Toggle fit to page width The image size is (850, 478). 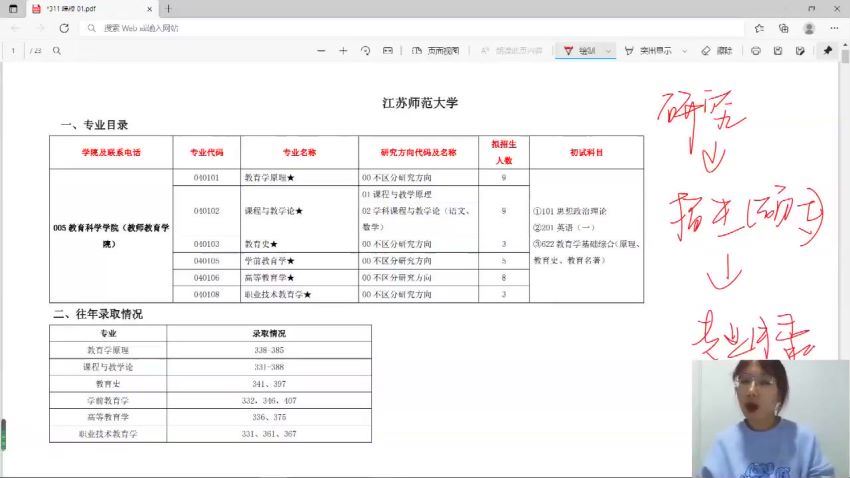[388, 50]
